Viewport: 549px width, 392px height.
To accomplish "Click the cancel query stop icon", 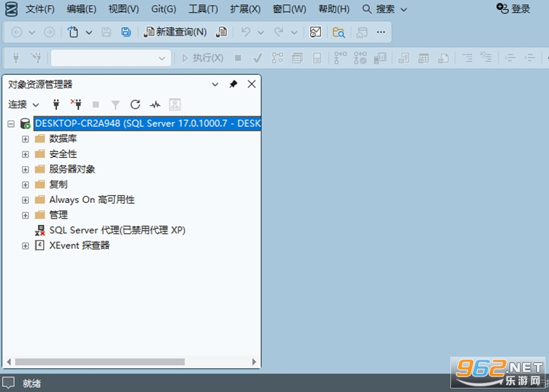I will pos(238,58).
